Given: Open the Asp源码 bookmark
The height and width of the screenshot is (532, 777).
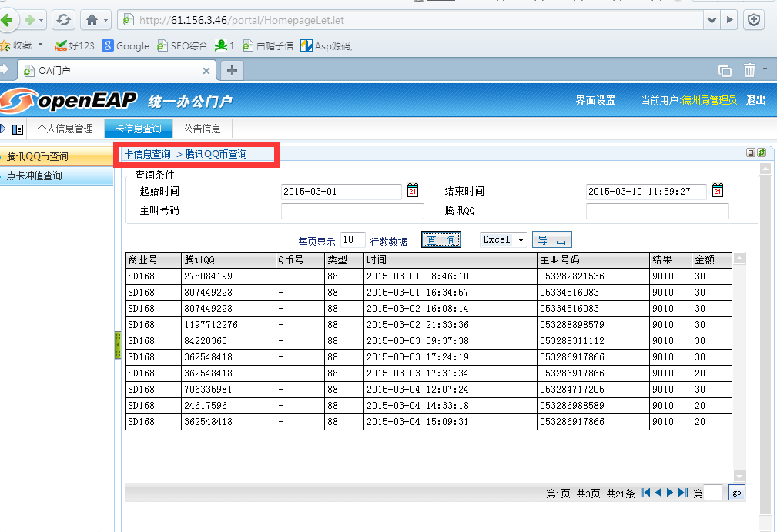Looking at the screenshot, I should click(326, 45).
